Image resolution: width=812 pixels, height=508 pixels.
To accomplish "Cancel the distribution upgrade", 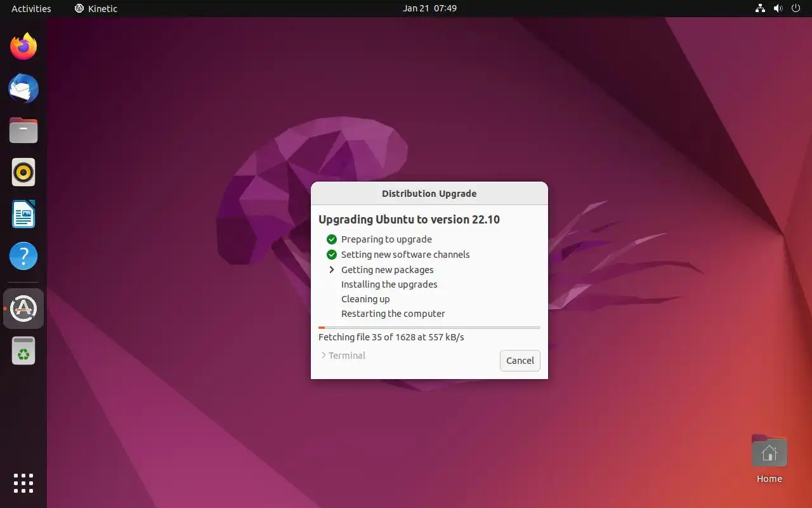I will [x=520, y=361].
